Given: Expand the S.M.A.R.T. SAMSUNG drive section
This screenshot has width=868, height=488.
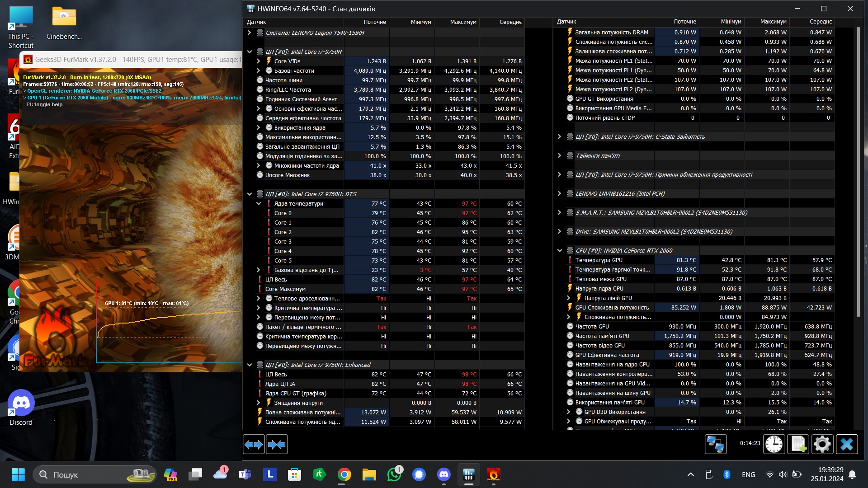Looking at the screenshot, I should pyautogui.click(x=559, y=212).
